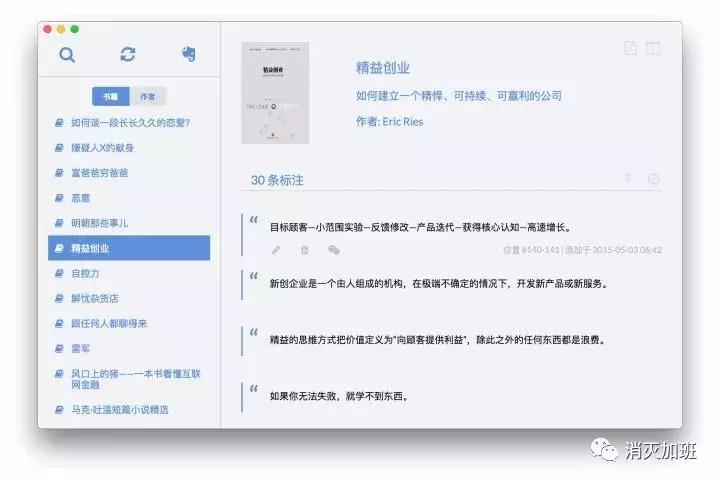This screenshot has height=483, width=720.
Task: Select the note starting 新创企业是一个由人组成的机构
Action: 439,284
